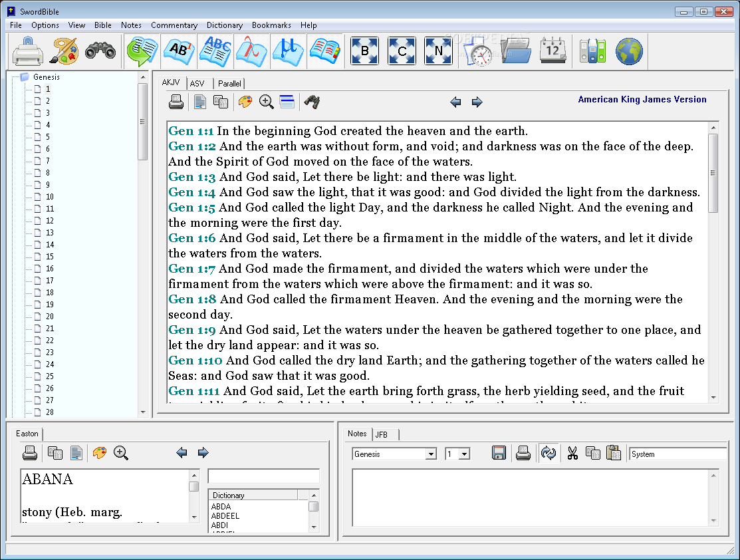Open the paint palette icon in main toolbar
This screenshot has height=560, width=740.
[64, 51]
